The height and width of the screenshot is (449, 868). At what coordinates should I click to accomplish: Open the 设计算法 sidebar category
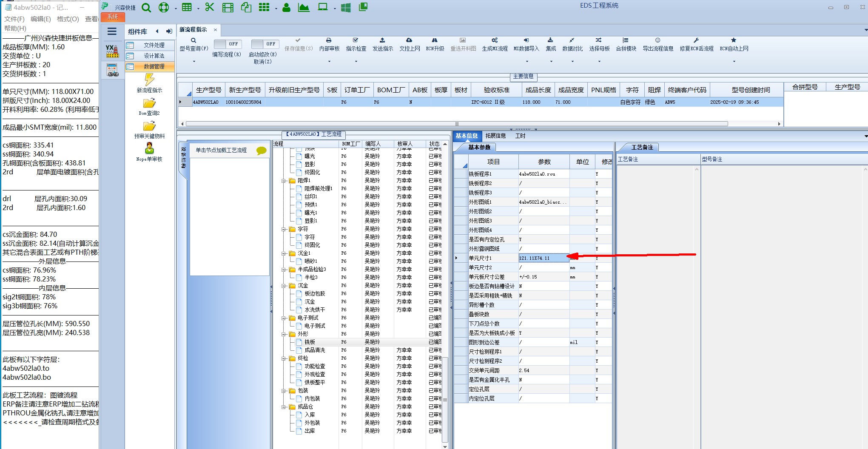[x=150, y=56]
